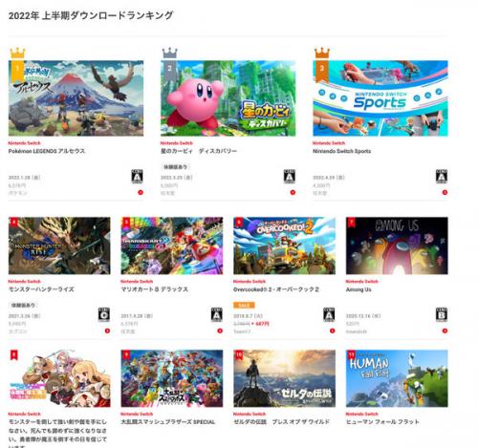Click the silver crown icon above rank 2
Viewport: 478px width, 448px height.
(x=170, y=53)
